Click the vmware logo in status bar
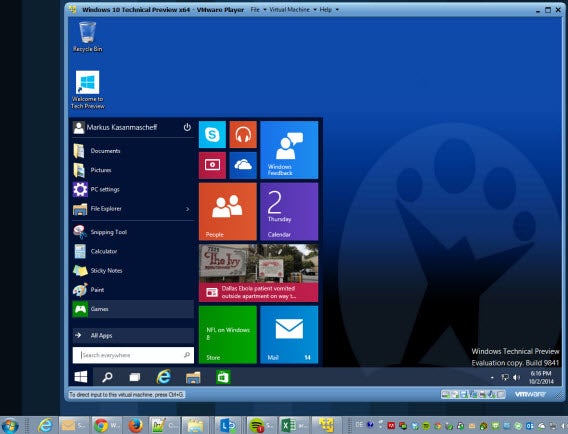Screen dimensions: 568x434 (530, 394)
